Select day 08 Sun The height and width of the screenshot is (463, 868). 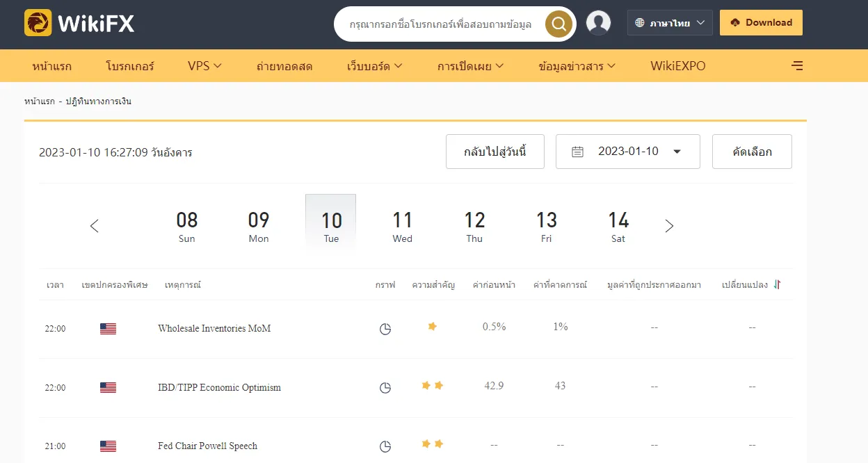click(187, 226)
